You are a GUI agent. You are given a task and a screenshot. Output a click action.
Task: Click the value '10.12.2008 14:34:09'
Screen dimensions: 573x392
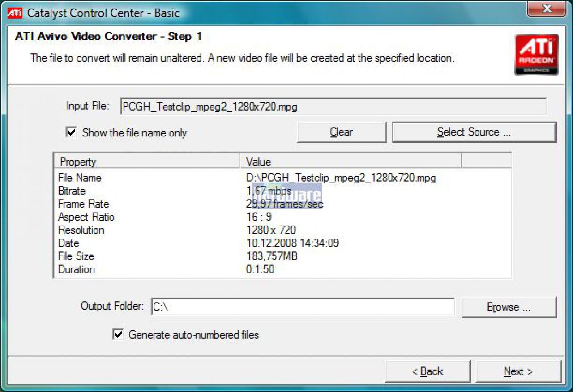(x=292, y=243)
